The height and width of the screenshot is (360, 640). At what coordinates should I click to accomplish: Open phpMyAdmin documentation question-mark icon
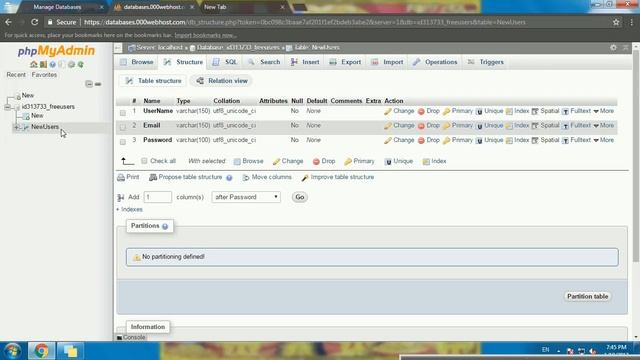[53, 64]
